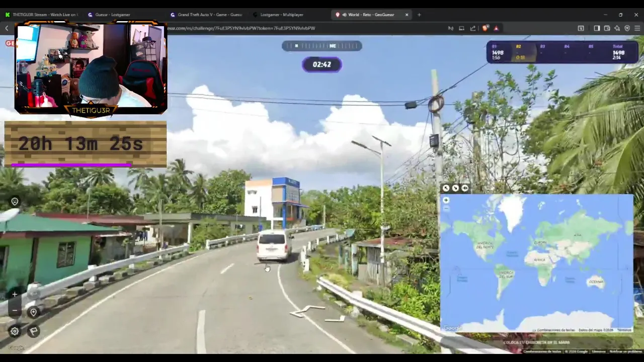Screen dimensions: 644x362
Task: Select the World - Reto - GeoGuessr tab
Action: [371, 15]
